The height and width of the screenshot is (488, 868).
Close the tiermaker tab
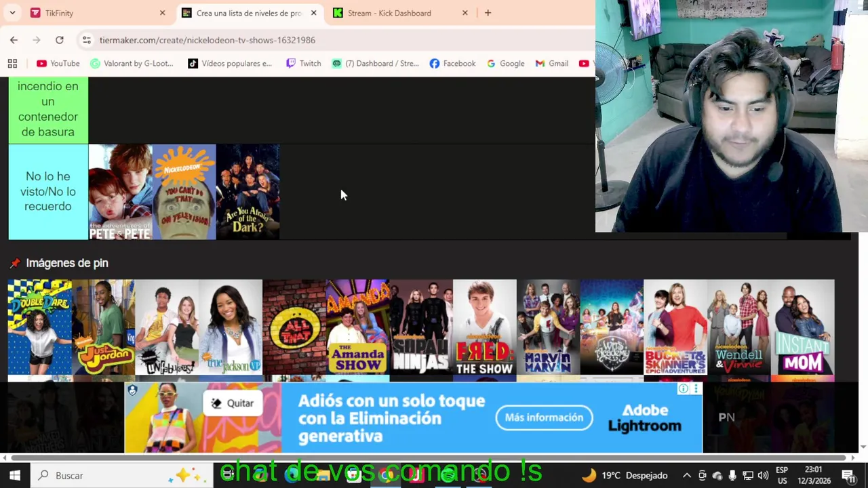313,13
